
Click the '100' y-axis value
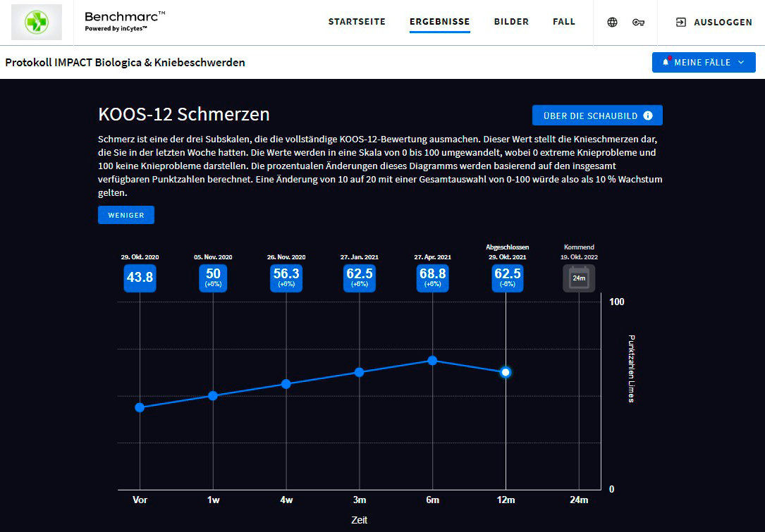tap(617, 302)
